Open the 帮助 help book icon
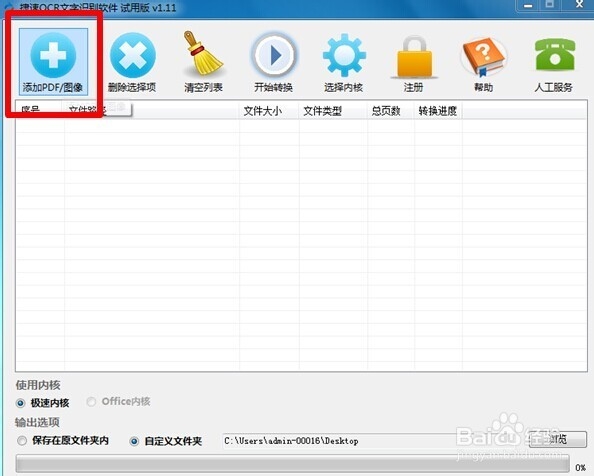The width and height of the screenshot is (594, 476). pos(484,57)
